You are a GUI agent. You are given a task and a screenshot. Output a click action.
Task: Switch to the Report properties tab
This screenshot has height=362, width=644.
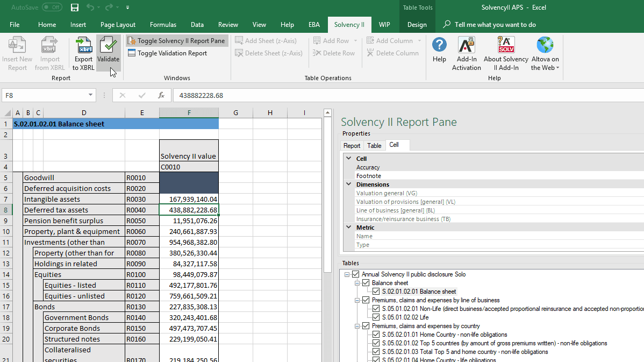352,145
